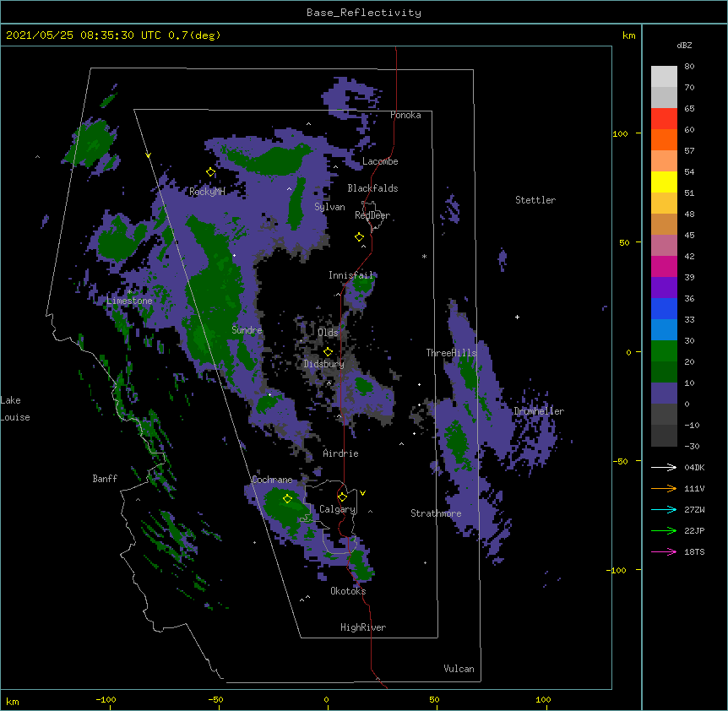Click the Calgary city label

point(338,509)
